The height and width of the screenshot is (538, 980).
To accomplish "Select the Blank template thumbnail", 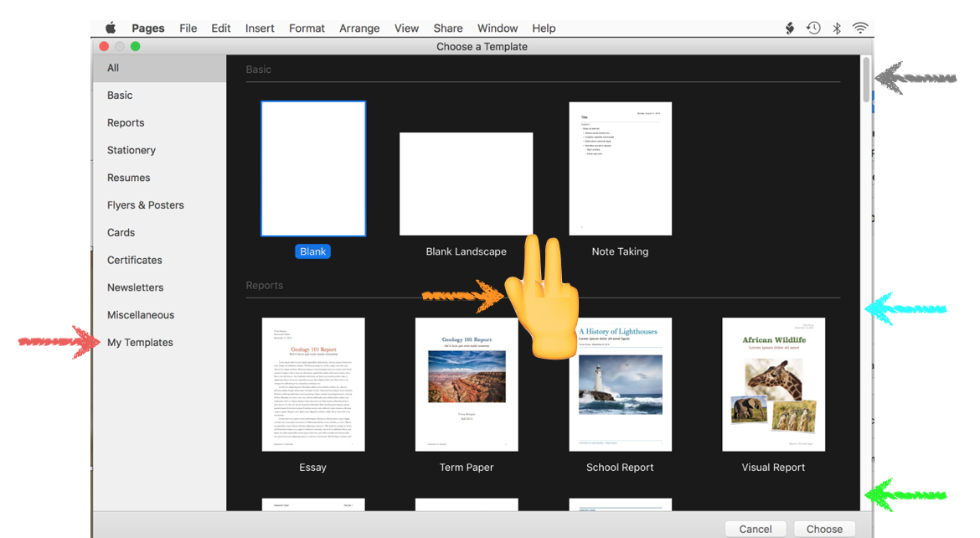I will pyautogui.click(x=313, y=168).
